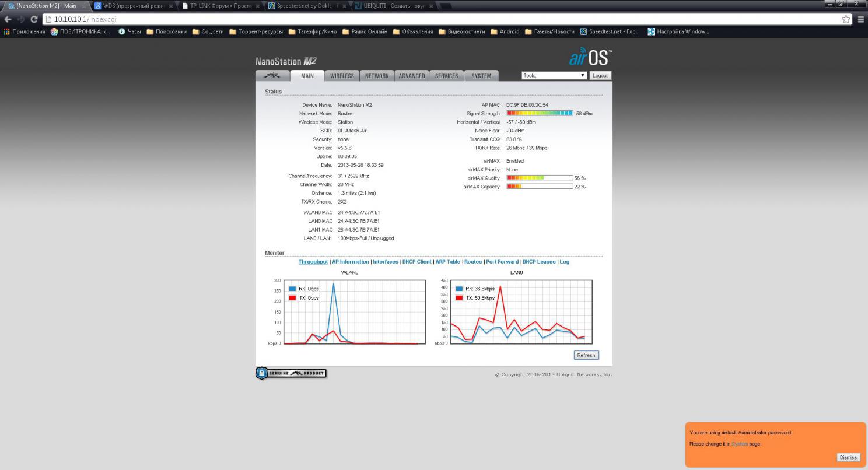Screen dimensions: 868x470
Task: Open the Настройка Window bookmark
Action: click(678, 31)
